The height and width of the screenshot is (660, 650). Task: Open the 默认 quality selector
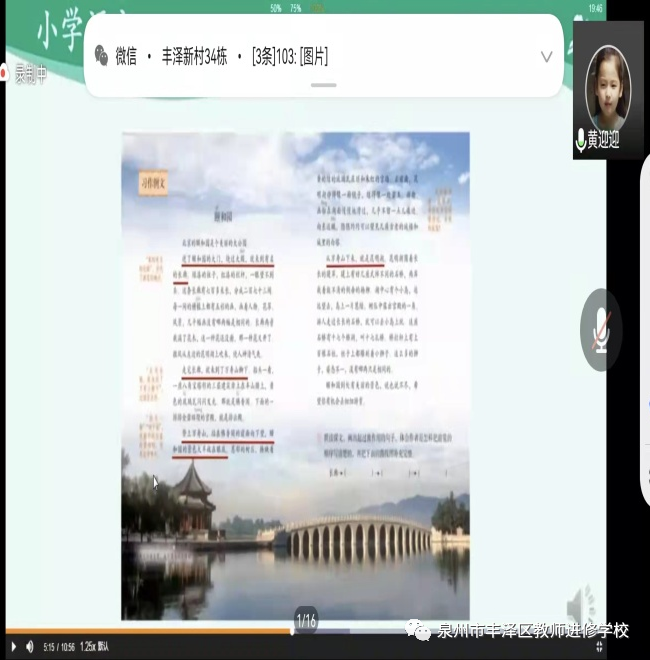point(103,647)
